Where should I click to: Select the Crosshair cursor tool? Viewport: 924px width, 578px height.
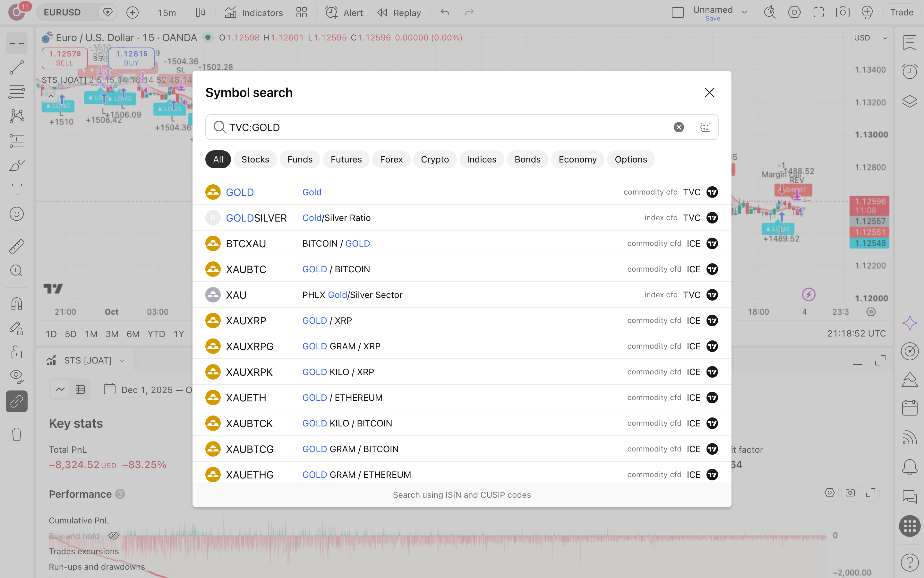[17, 43]
